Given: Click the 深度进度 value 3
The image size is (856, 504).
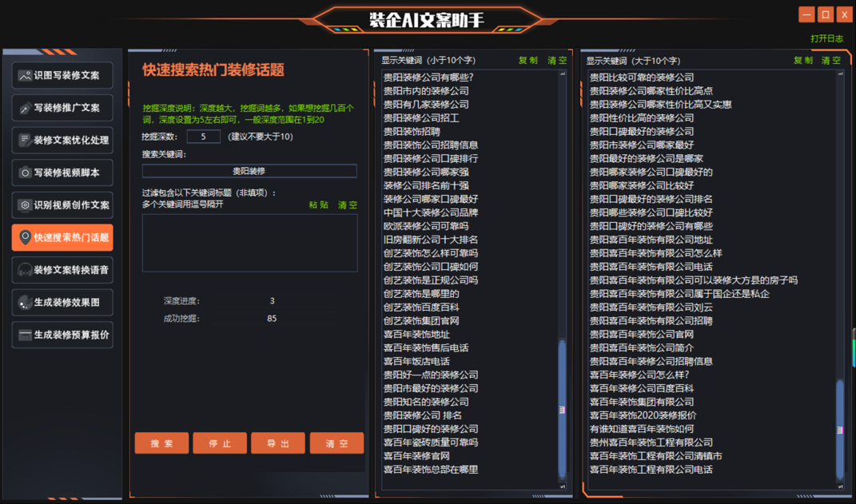Looking at the screenshot, I should [272, 301].
